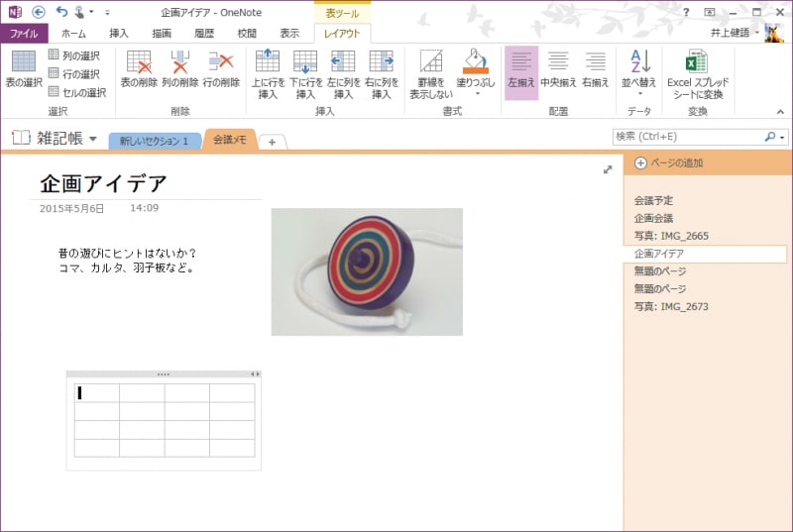Screen dimensions: 793x532
Task: Select the 企画アイデア page in list
Action: point(705,254)
